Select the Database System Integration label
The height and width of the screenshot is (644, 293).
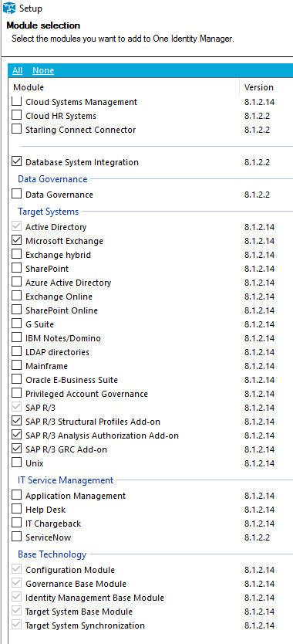(x=82, y=162)
